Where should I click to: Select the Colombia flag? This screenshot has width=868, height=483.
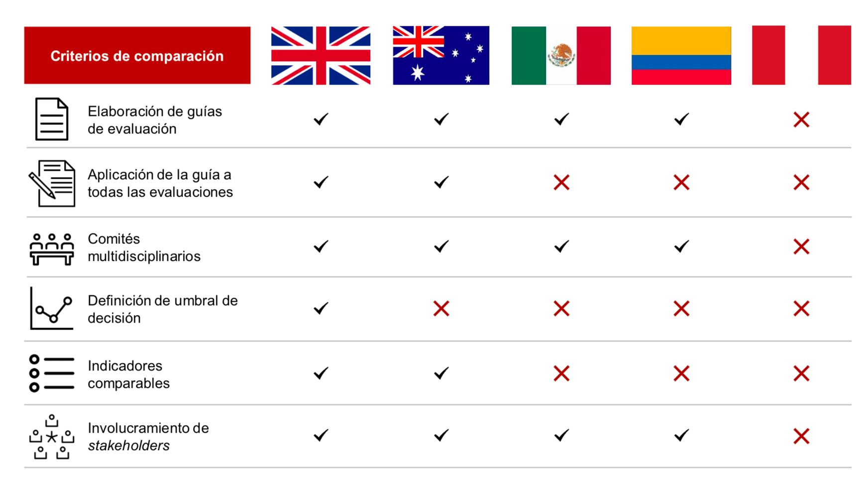point(681,56)
